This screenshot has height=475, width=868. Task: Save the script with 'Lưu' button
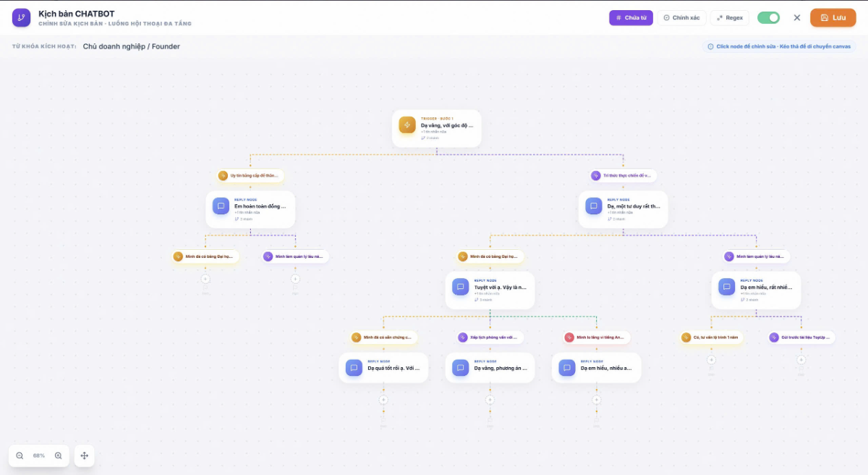tap(833, 17)
